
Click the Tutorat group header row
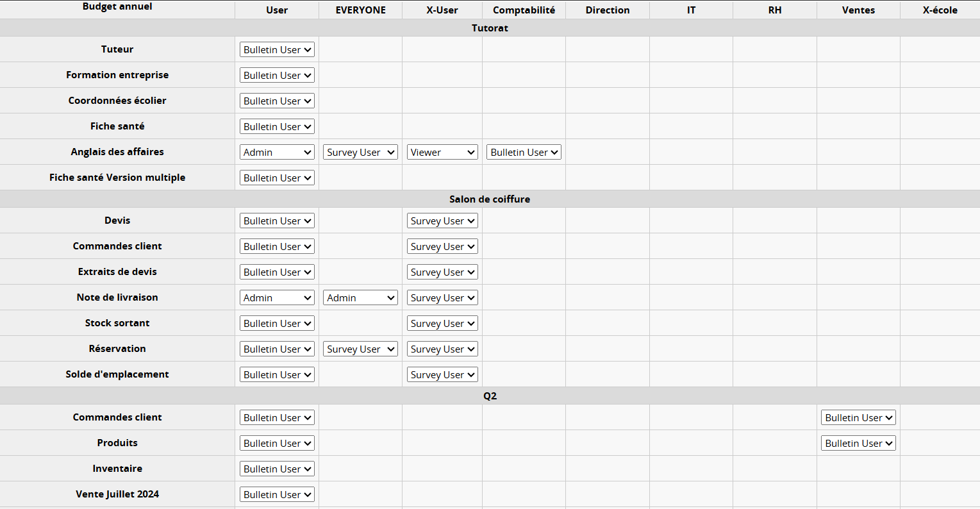point(490,28)
